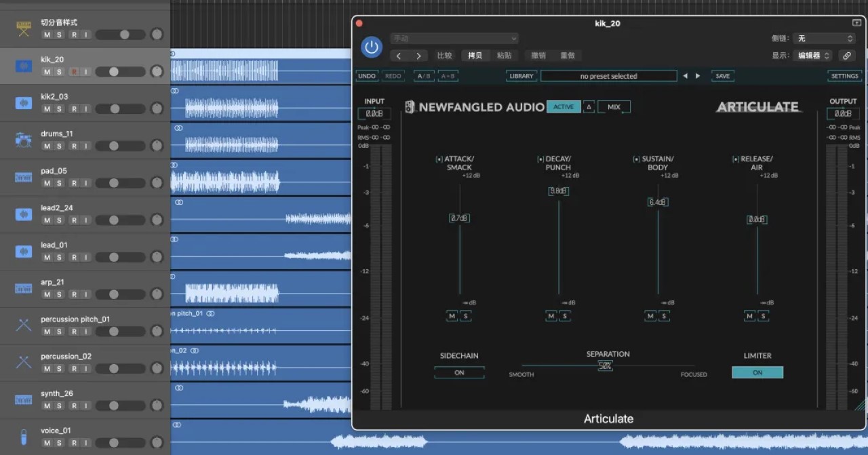Click the synth_26 keyboard icon
868x455 pixels.
24,399
